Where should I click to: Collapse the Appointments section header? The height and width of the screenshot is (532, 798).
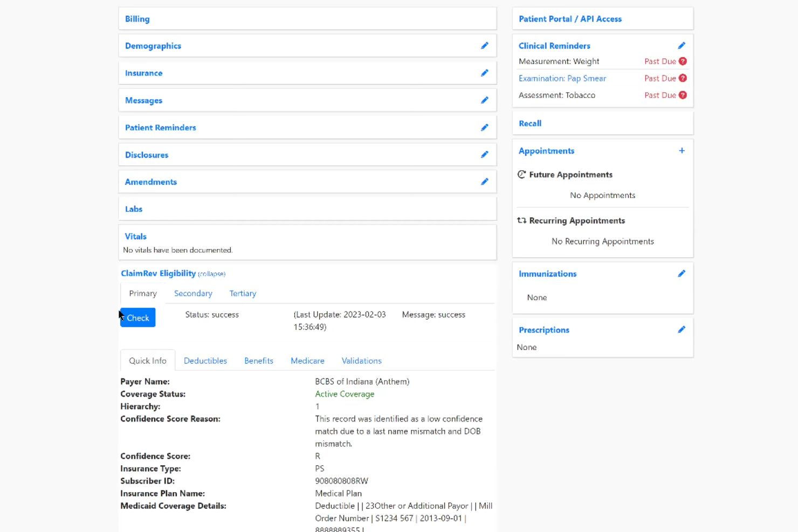coord(547,151)
